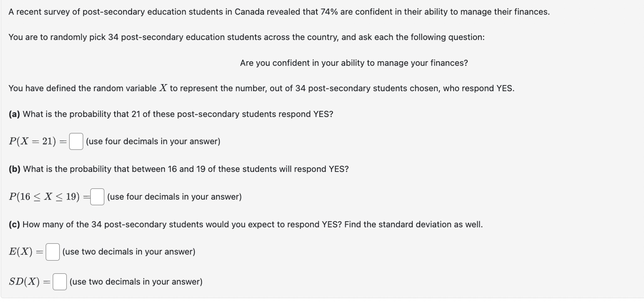Click the E(X) formula label
Image resolution: width=644 pixels, height=302 pixels.
click(x=21, y=252)
